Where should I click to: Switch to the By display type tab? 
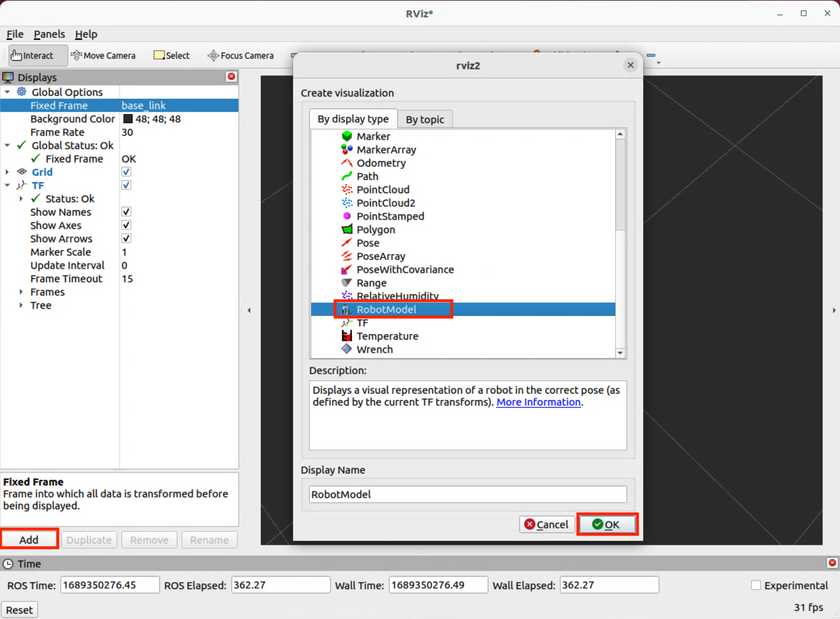(x=353, y=119)
